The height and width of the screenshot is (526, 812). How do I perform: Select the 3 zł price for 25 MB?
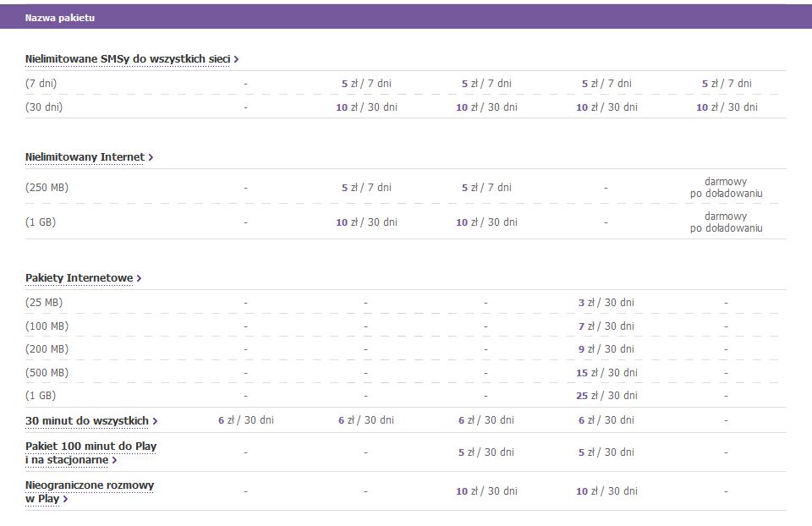pos(605,303)
